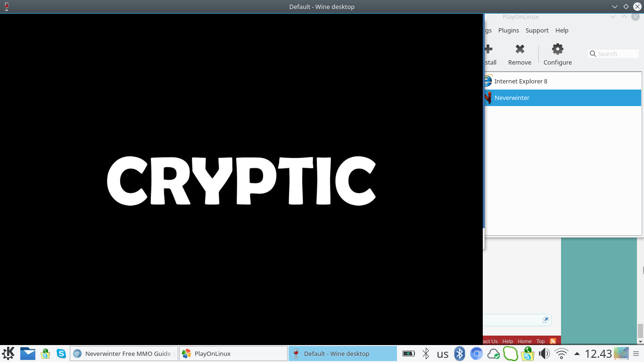This screenshot has width=644, height=362.
Task: Click the thin Bluetooth outline tray icon
Action: point(426,354)
